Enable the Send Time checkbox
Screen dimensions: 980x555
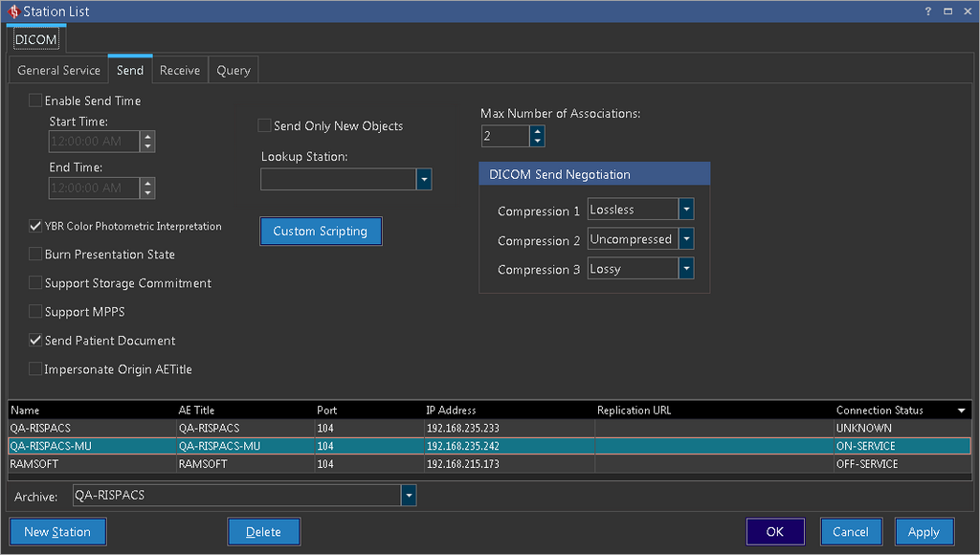pyautogui.click(x=36, y=100)
